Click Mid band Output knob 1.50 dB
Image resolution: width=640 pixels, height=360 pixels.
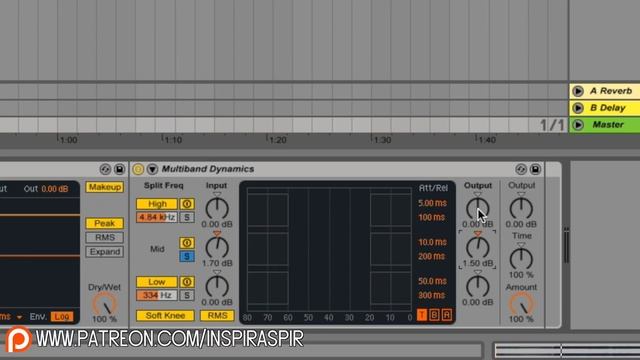tap(478, 247)
